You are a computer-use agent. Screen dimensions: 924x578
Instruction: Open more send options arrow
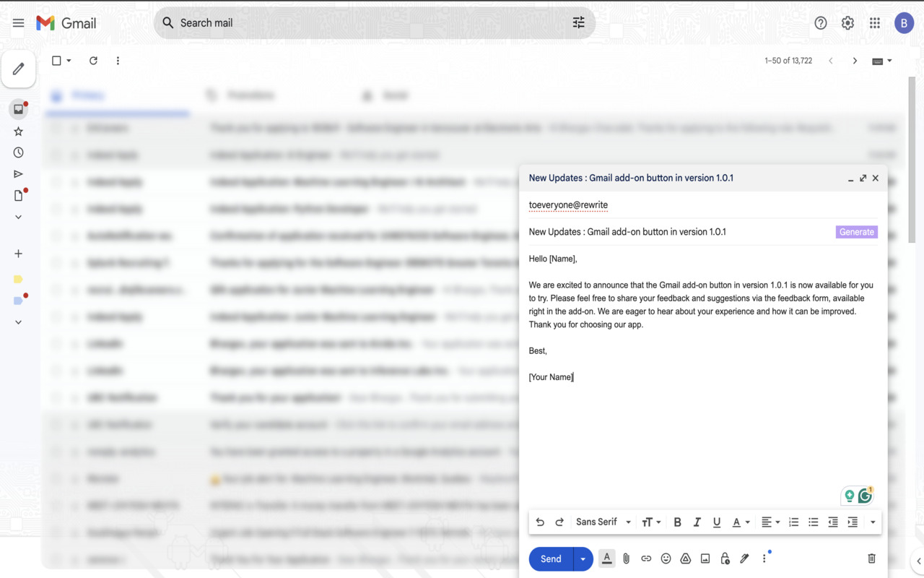point(583,559)
